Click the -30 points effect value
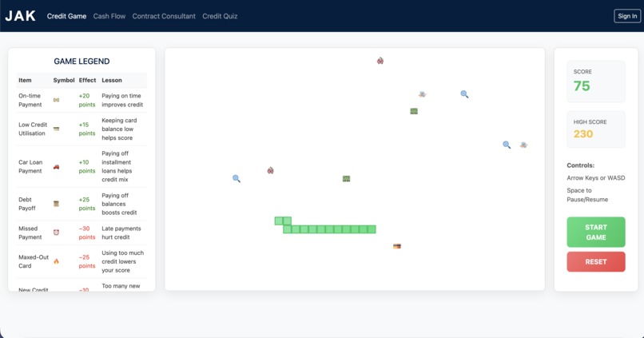Screen dimensions: 644x338 (86, 233)
